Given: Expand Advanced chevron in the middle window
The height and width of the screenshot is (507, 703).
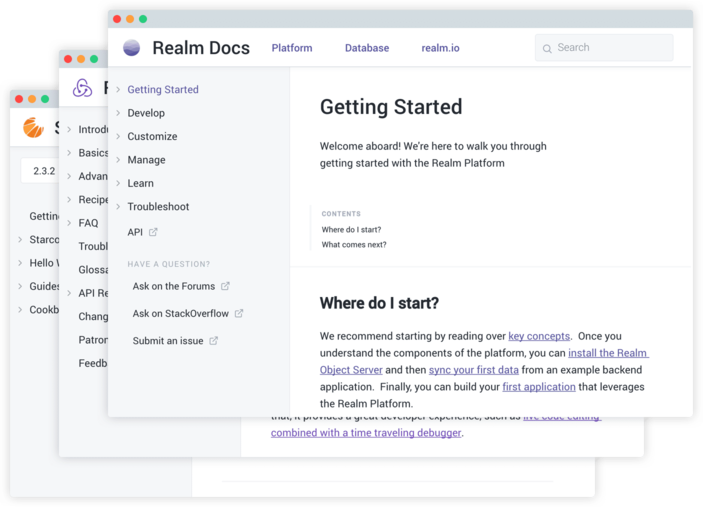Looking at the screenshot, I should (x=69, y=176).
